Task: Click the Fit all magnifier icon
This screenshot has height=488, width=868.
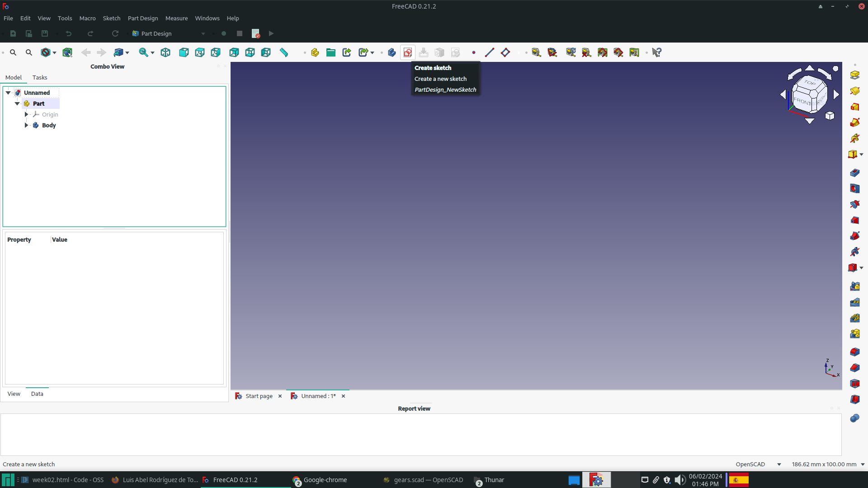Action: pos(13,52)
